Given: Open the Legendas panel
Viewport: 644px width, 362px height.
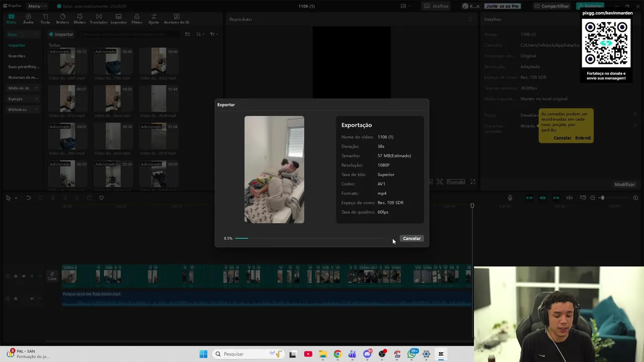Looking at the screenshot, I should pyautogui.click(x=119, y=19).
